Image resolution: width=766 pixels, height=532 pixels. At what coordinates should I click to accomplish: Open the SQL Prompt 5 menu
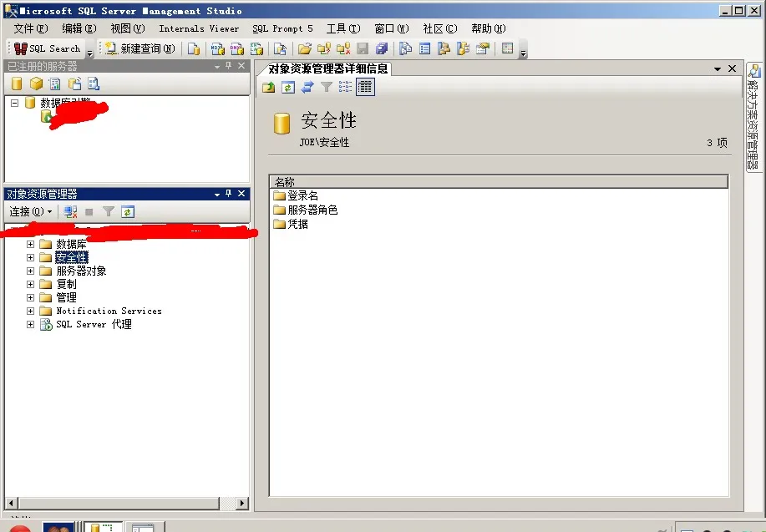tap(283, 29)
